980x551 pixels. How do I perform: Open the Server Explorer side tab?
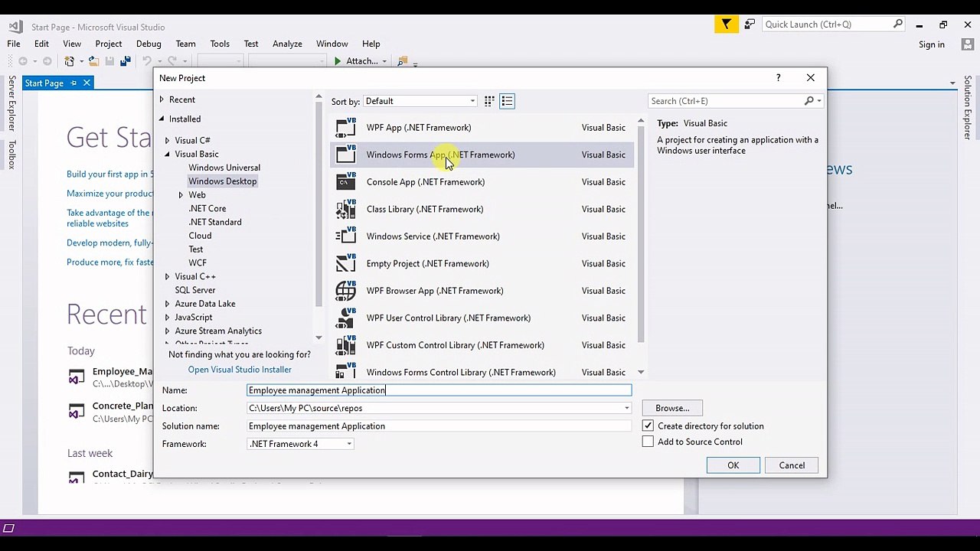(x=11, y=103)
